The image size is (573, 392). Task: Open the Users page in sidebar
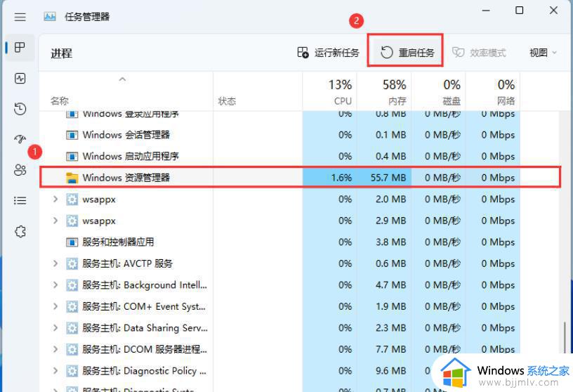20,170
